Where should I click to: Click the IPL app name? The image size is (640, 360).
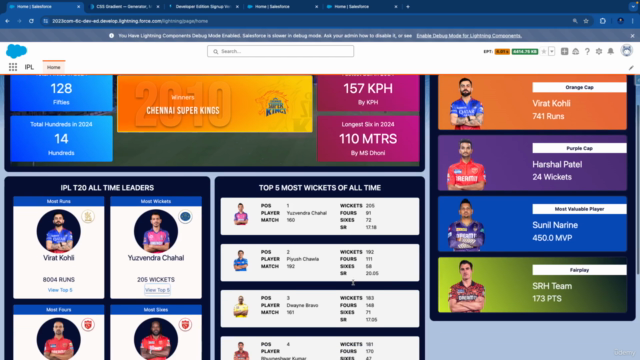click(x=29, y=67)
